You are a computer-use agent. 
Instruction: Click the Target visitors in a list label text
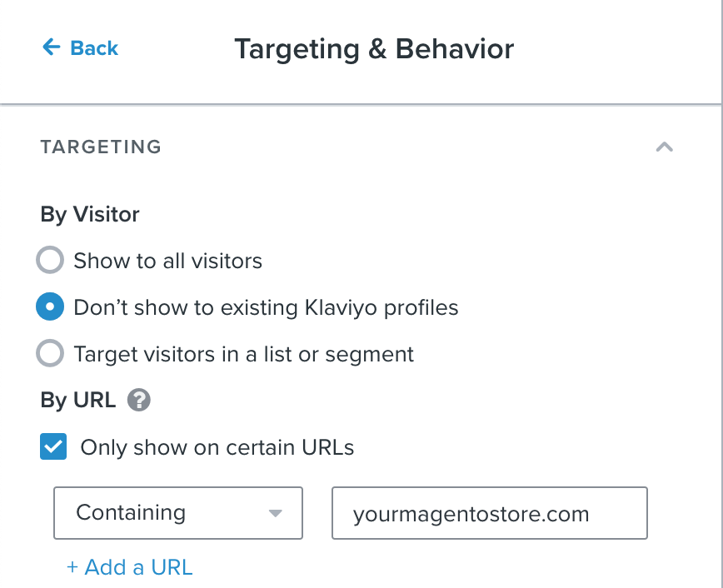point(243,354)
